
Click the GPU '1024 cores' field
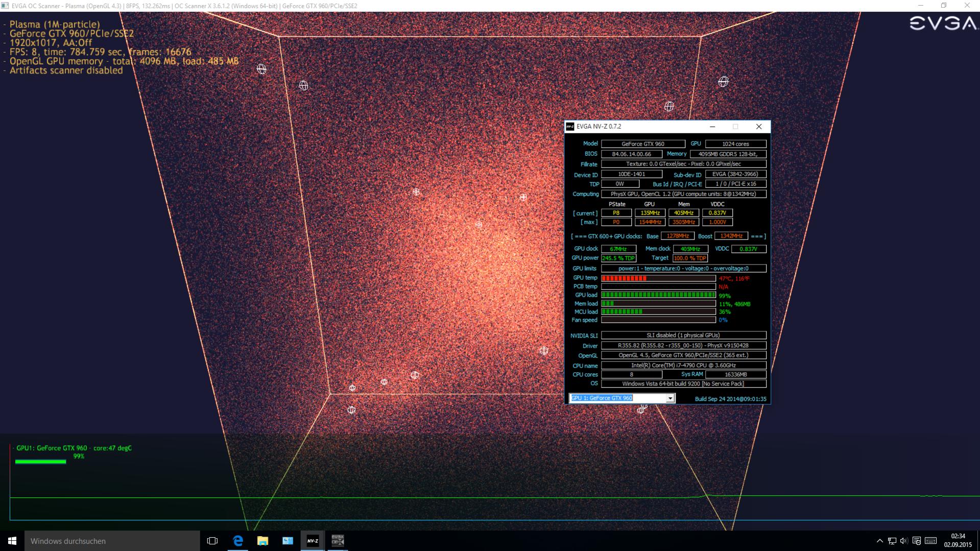pyautogui.click(x=735, y=144)
